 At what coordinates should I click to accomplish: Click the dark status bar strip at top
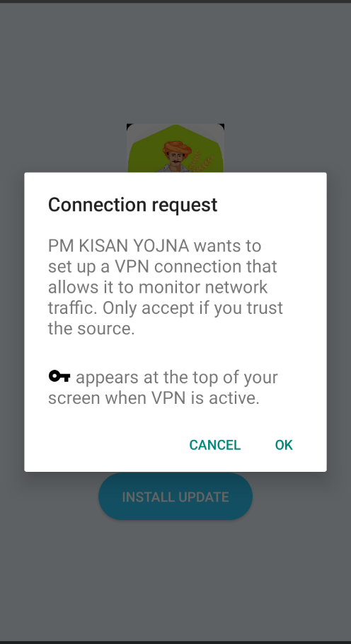click(175, 1)
